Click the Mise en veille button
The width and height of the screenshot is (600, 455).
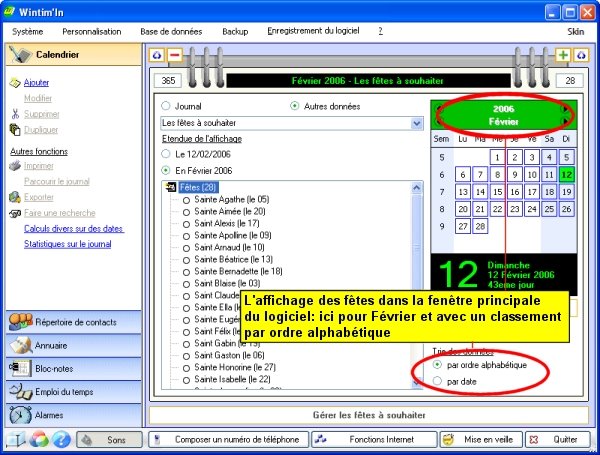(481, 439)
